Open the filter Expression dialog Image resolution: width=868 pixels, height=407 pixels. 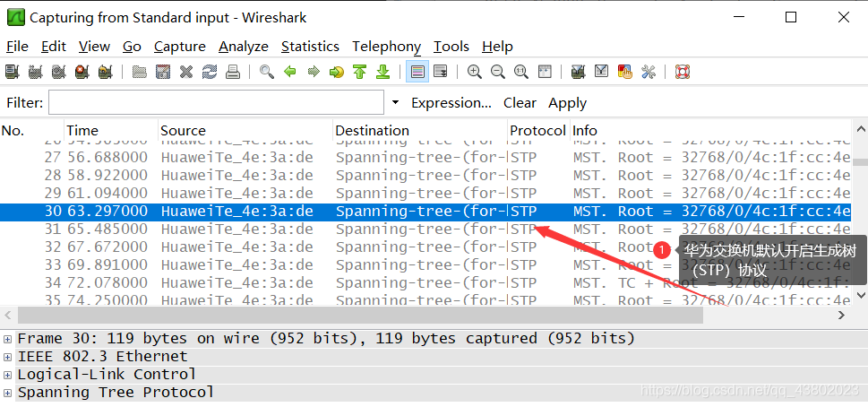pos(451,103)
